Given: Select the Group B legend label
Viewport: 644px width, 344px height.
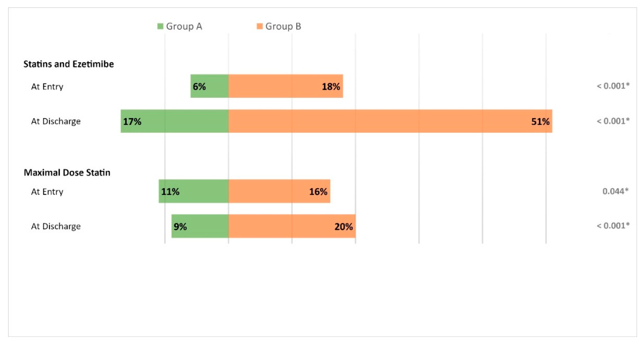Looking at the screenshot, I should point(283,26).
